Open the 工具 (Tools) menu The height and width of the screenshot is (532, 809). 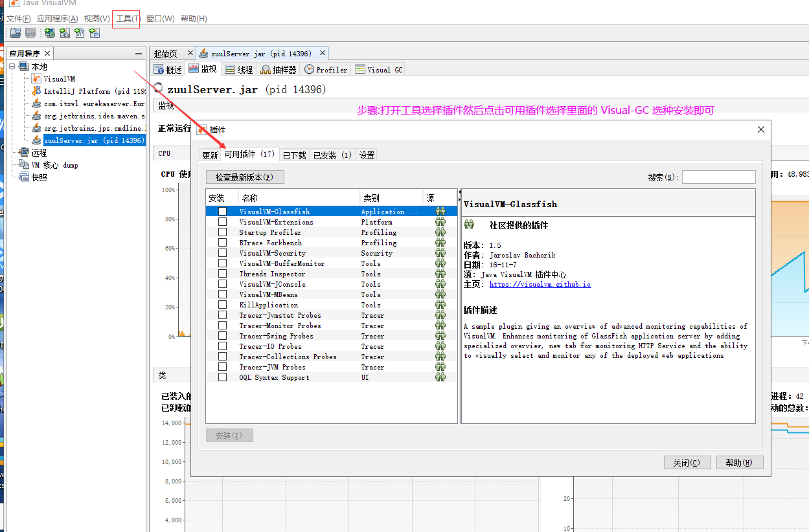(125, 18)
